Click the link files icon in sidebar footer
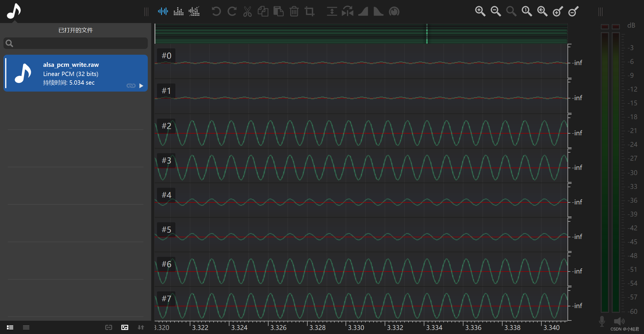Screen dimensions: 644x334 tap(109, 327)
